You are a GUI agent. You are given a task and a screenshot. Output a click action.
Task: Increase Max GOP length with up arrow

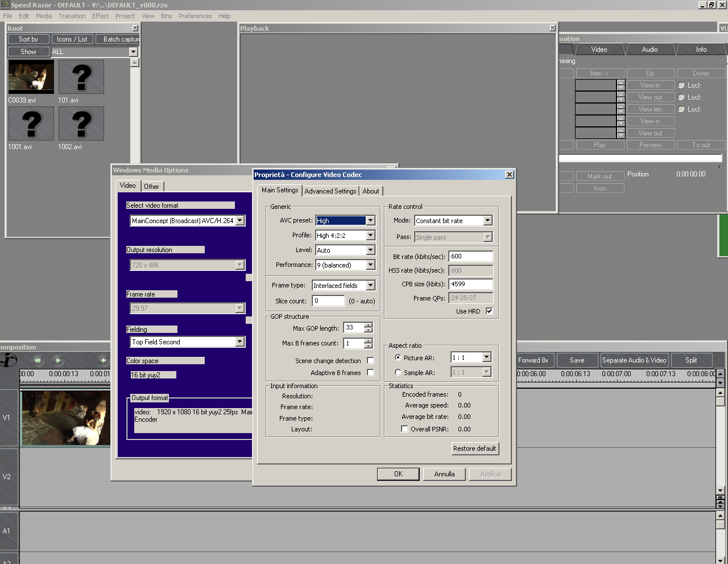(x=368, y=325)
